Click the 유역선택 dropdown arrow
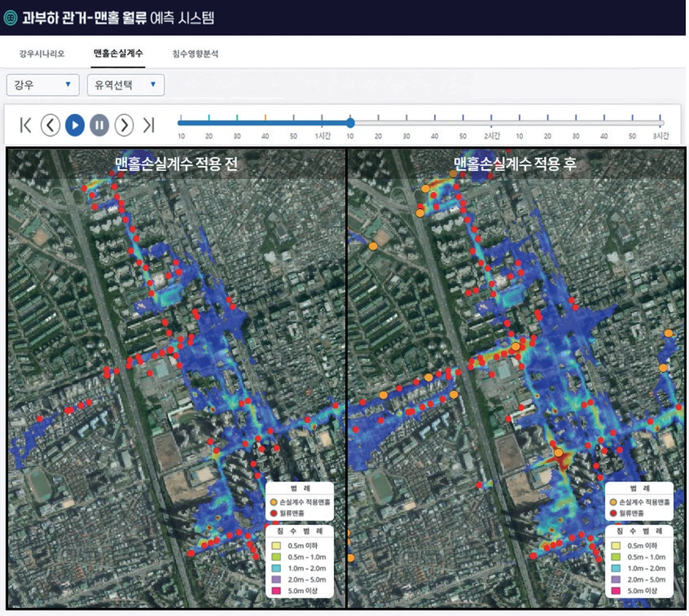Viewport: 689px width, 616px height. 153,84
